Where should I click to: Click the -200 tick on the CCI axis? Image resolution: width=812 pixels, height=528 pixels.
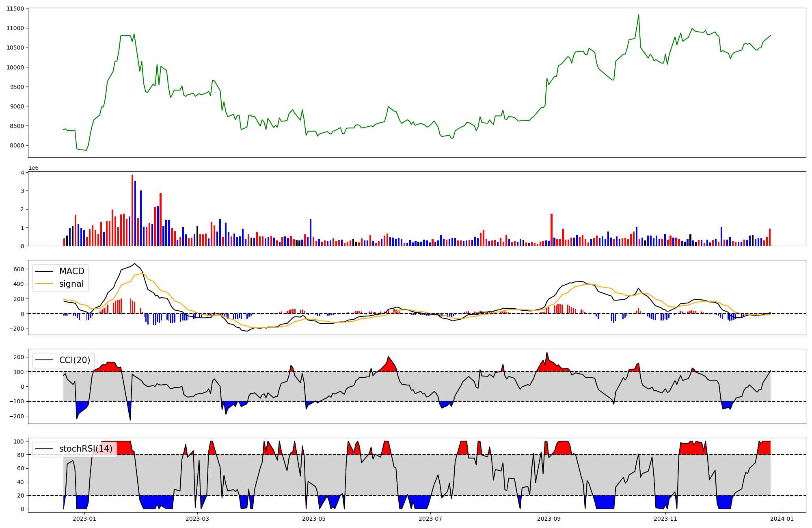(17, 416)
